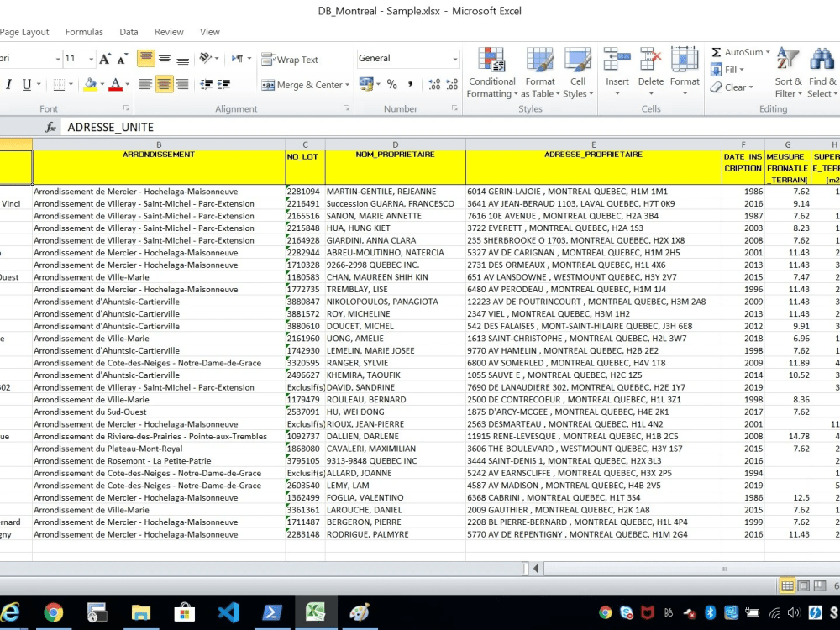
Task: Switch to Page Break Preview view
Action: [x=820, y=586]
